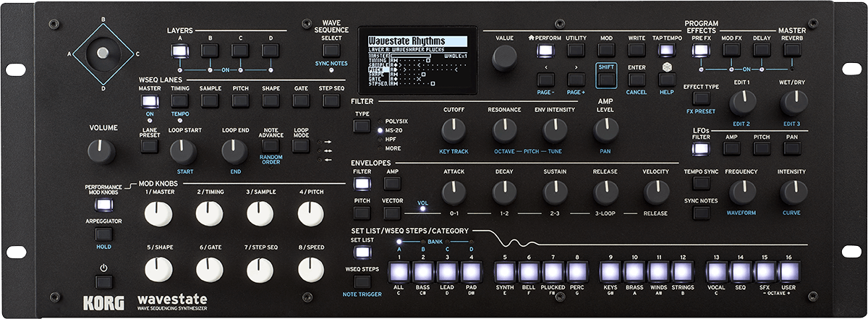Turn the Env Intensity knob
This screenshot has width=868, height=319.
click(x=556, y=130)
